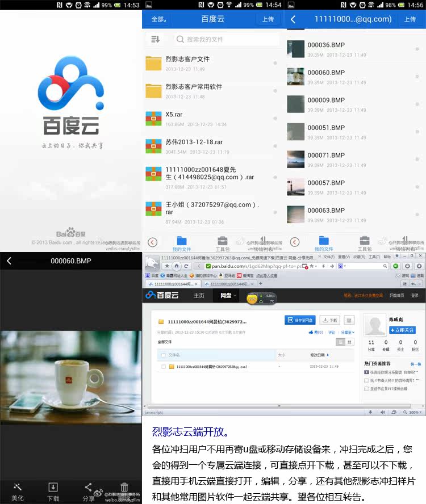The image size is (426, 504).
Task: Click the 下载 button on the web page
Action: coord(330,320)
